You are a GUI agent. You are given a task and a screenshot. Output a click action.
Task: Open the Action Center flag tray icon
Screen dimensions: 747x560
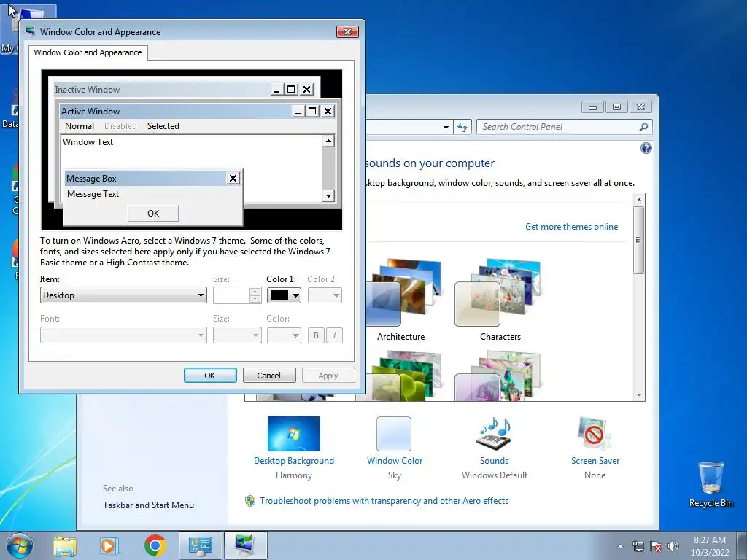[656, 547]
